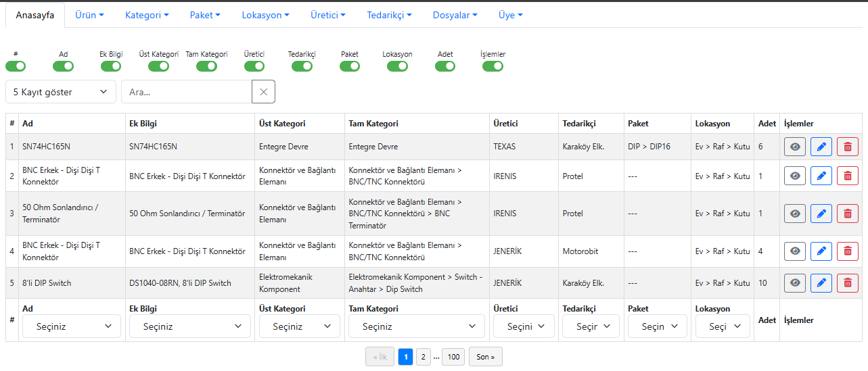
Task: Toggle the Ek Bilgi column visibility
Action: point(111,66)
